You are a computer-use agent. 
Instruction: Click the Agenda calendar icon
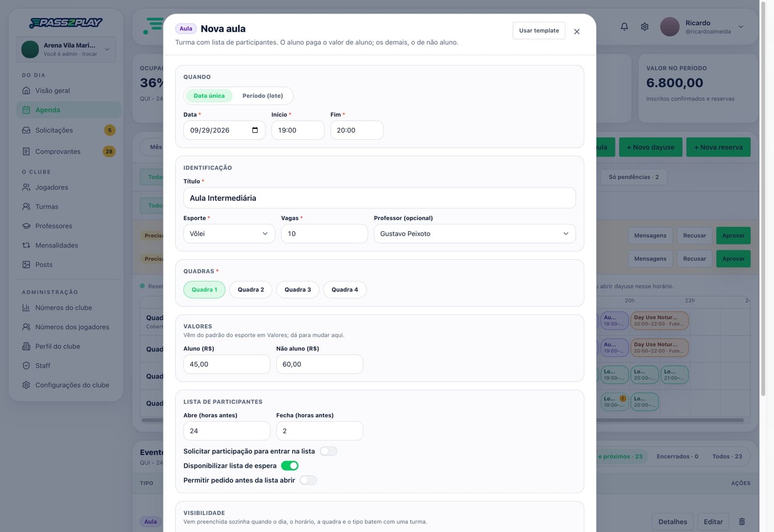point(26,110)
